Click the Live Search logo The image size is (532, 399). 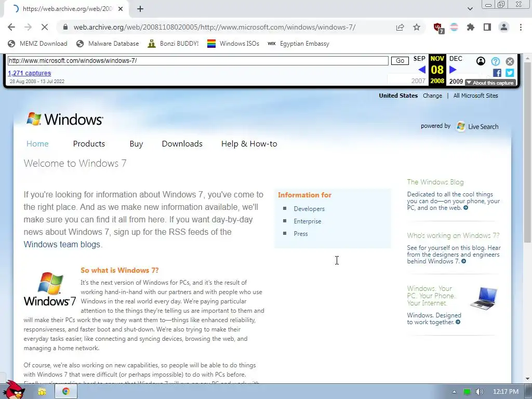pyautogui.click(x=477, y=127)
